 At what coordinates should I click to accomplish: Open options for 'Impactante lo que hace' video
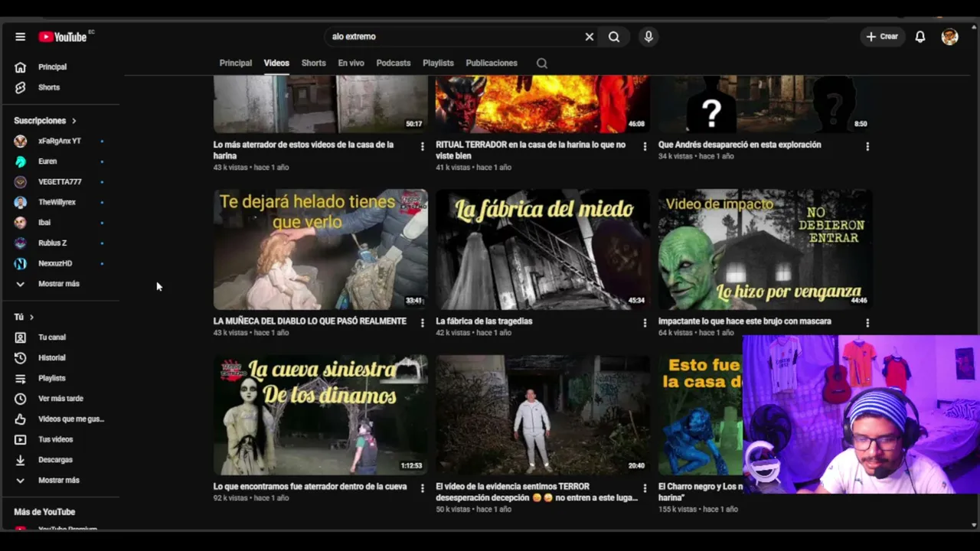click(x=867, y=323)
